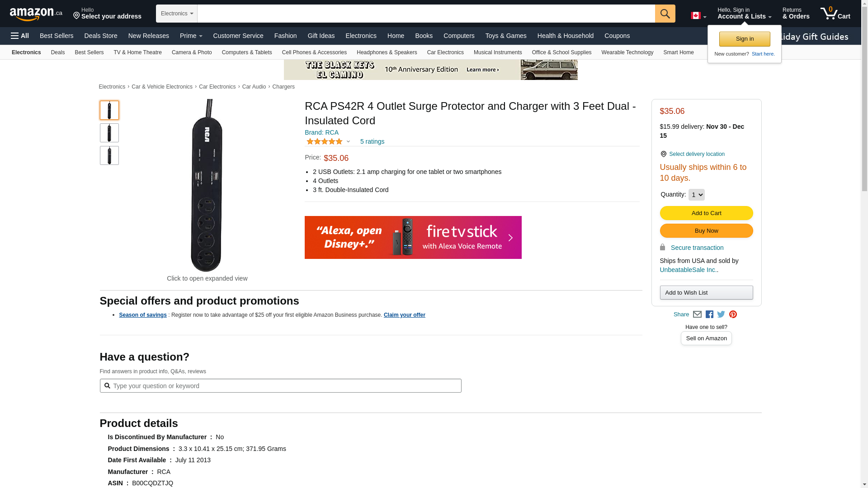
Task: Type in the question keyword field
Action: tap(285, 386)
